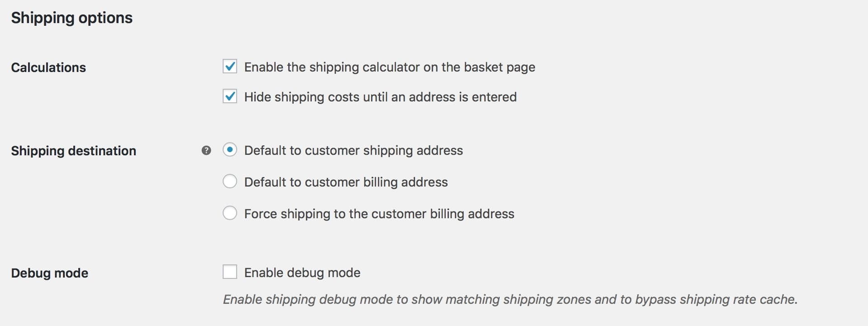Click 'Hide shipping costs until an address is entered' text
Image resolution: width=868 pixels, height=326 pixels.
380,97
